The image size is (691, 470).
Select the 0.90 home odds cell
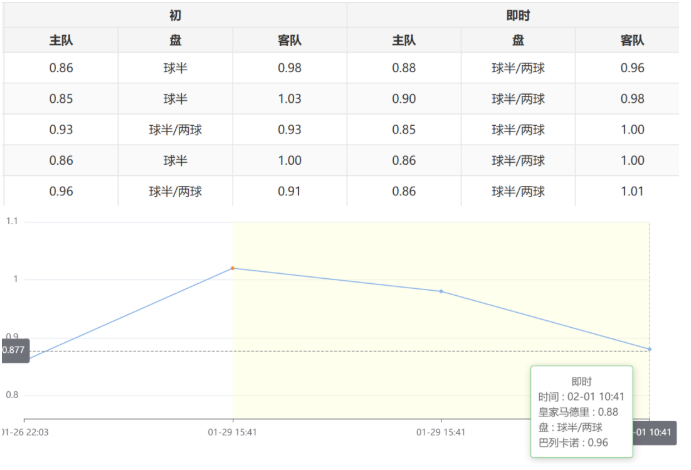pos(404,99)
